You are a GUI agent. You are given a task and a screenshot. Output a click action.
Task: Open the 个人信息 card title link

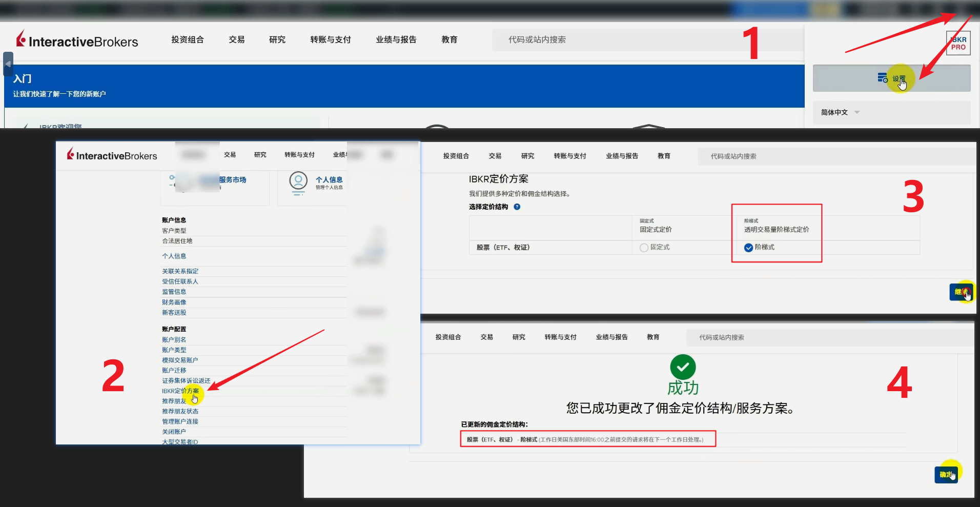[x=329, y=179]
